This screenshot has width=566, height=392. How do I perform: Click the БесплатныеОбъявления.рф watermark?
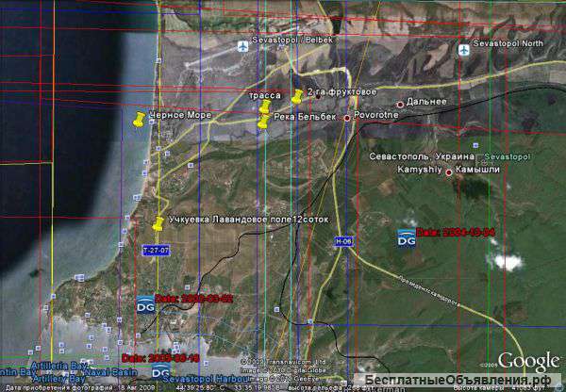464,381
